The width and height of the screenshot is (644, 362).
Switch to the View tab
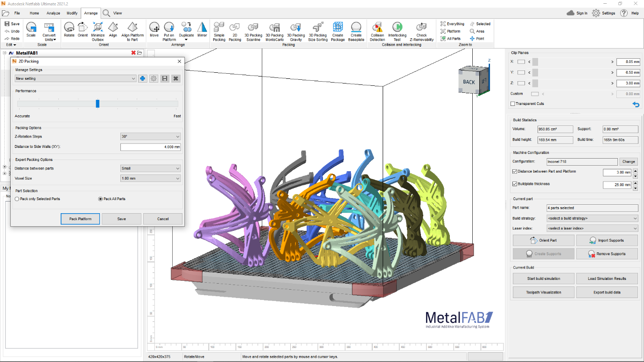pos(118,13)
